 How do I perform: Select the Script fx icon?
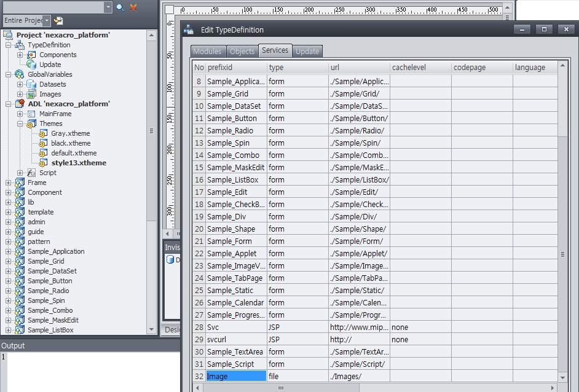coord(31,173)
